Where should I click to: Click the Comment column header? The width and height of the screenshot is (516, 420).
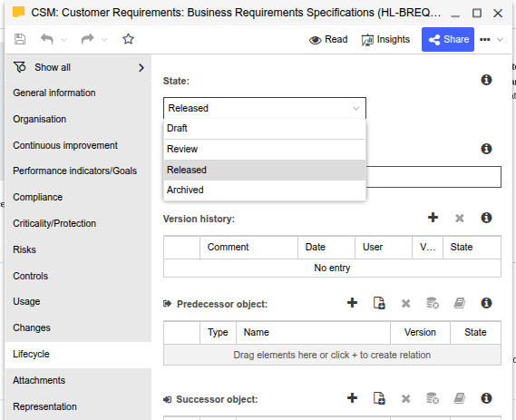point(248,248)
